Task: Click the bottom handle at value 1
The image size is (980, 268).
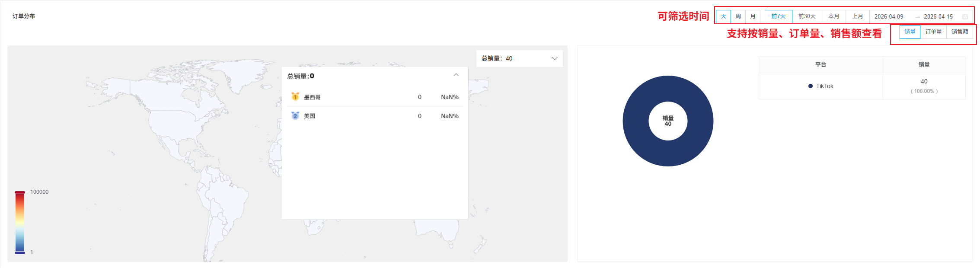Action: click(20, 252)
